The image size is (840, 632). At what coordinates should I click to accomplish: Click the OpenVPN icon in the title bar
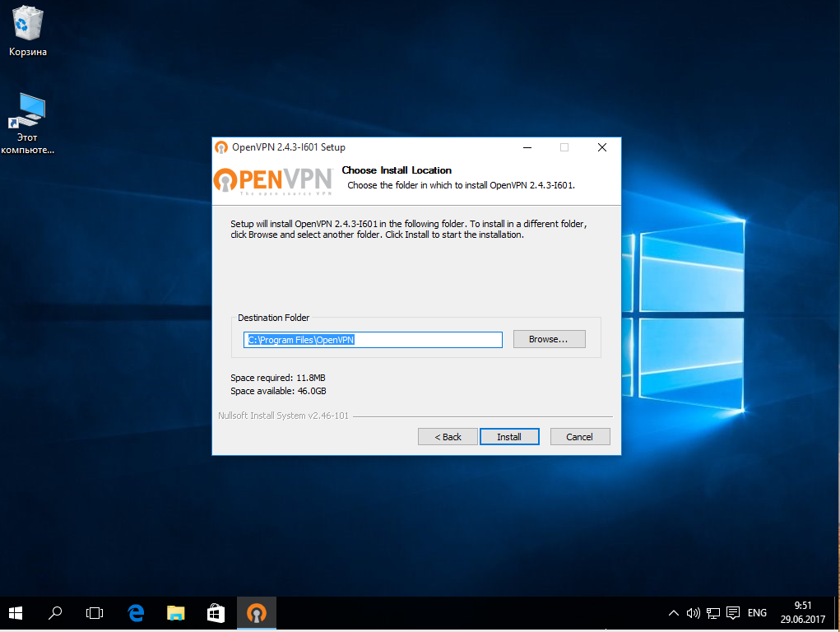click(221, 147)
